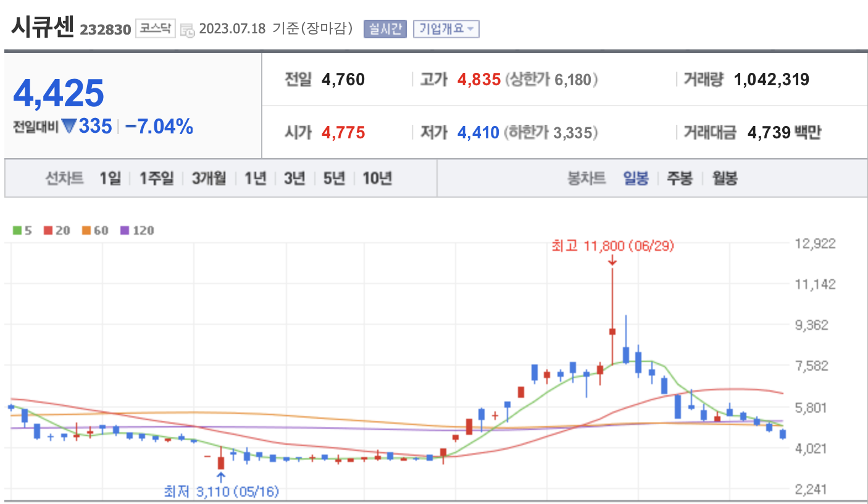
Task: Click the change percentage -7.04%
Action: point(159,127)
